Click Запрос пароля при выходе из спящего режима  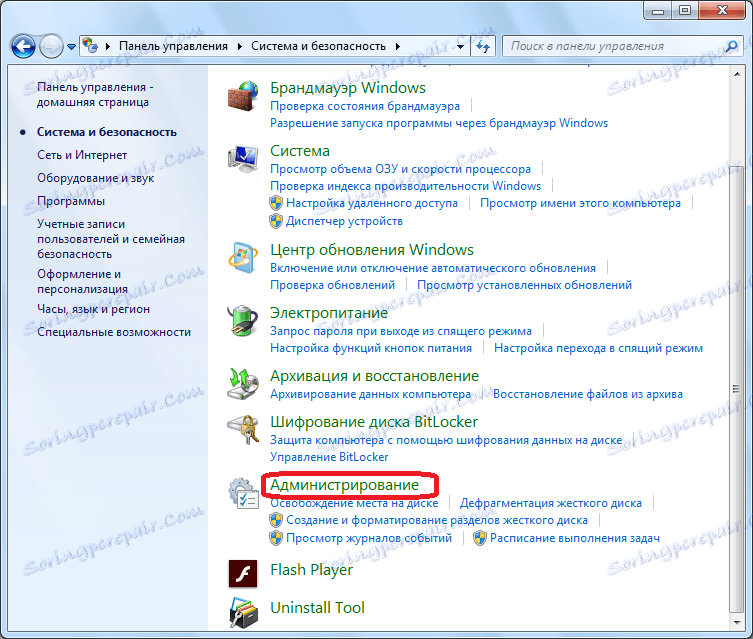401,331
